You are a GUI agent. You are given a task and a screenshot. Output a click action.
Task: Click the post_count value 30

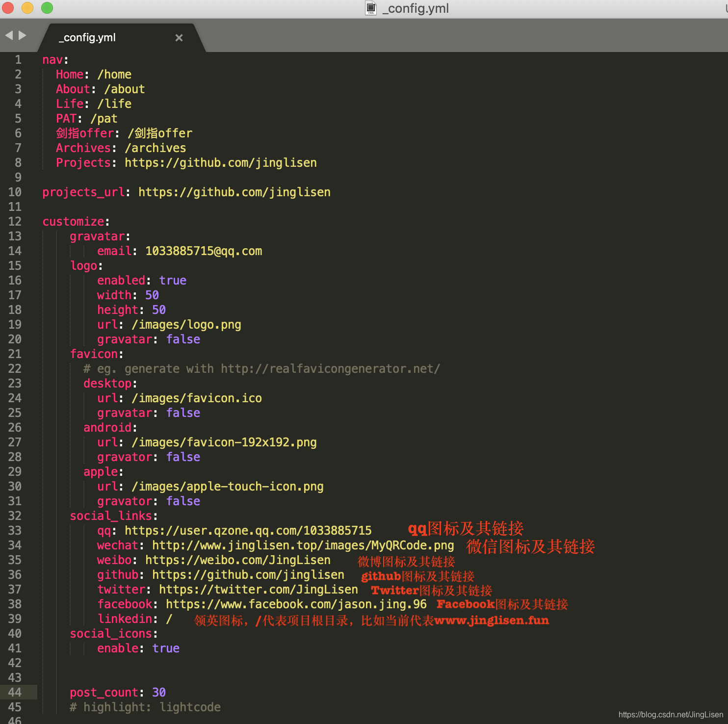(159, 693)
